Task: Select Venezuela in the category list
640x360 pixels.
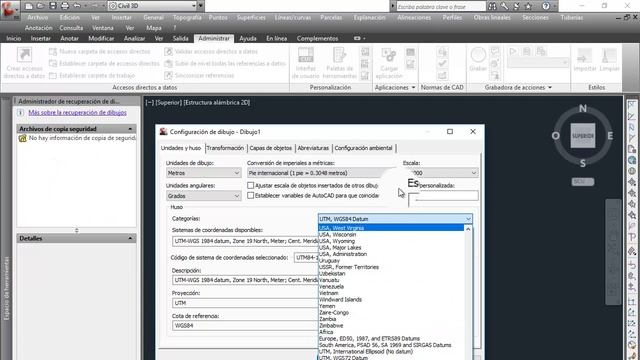Action: click(x=331, y=287)
